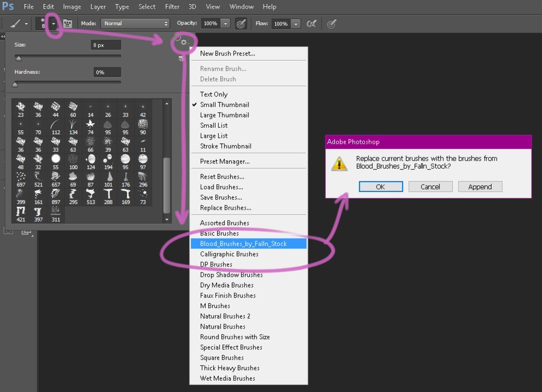
Task: Click the brush panel gear menu icon
Action: [184, 42]
